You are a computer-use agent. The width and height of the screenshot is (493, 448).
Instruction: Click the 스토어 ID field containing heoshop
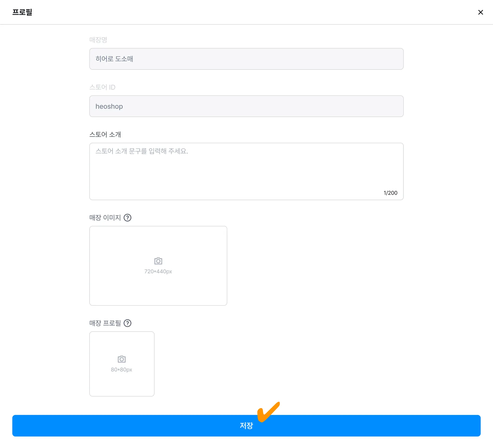[x=246, y=106]
